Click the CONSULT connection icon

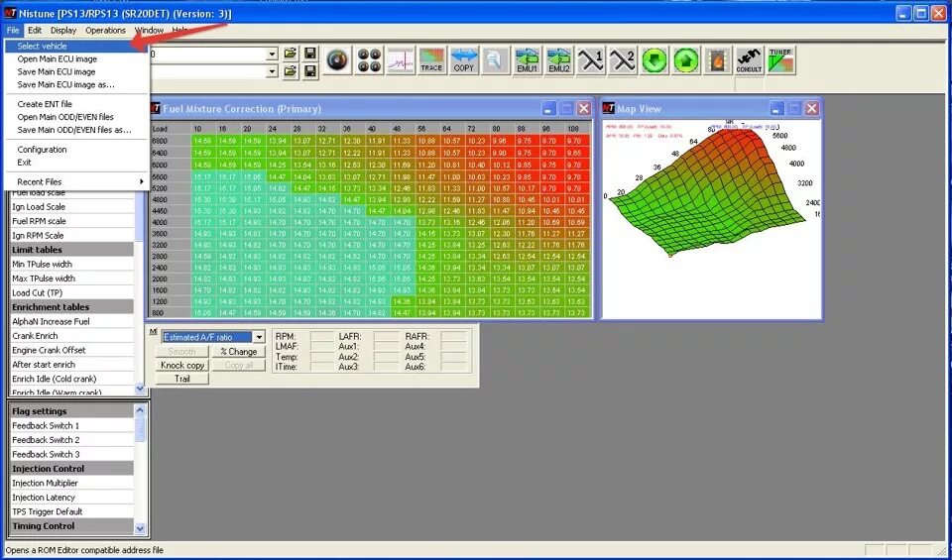pos(750,60)
